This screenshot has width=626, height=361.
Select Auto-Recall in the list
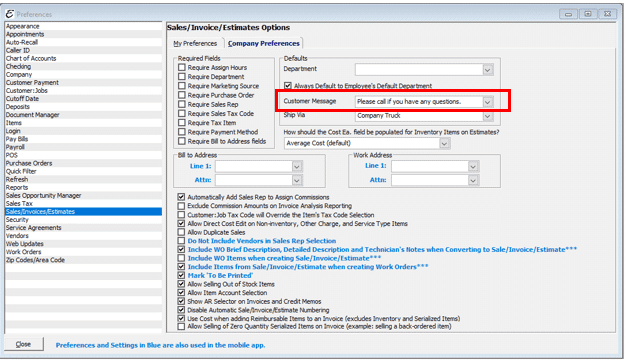pyautogui.click(x=83, y=42)
